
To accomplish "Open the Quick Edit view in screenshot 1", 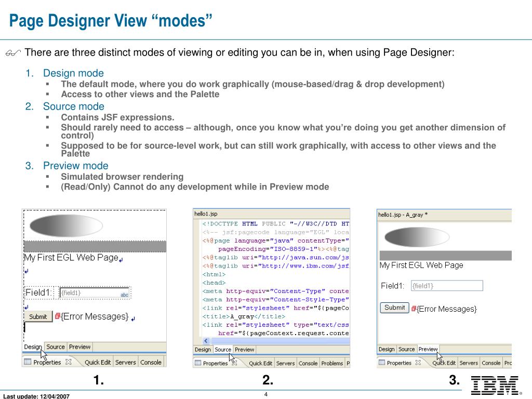I will pos(98,362).
